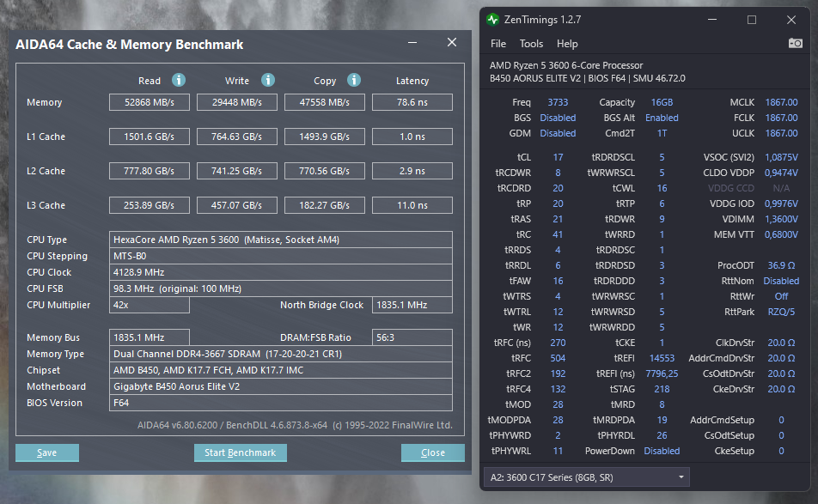Click the DRAM:FSB Ratio field 56:3
This screenshot has height=504, width=818.
pos(412,337)
